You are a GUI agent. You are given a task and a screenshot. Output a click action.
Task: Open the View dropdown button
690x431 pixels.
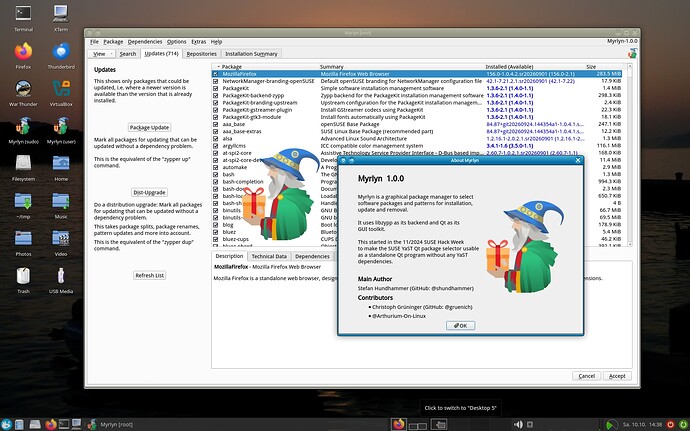point(101,54)
